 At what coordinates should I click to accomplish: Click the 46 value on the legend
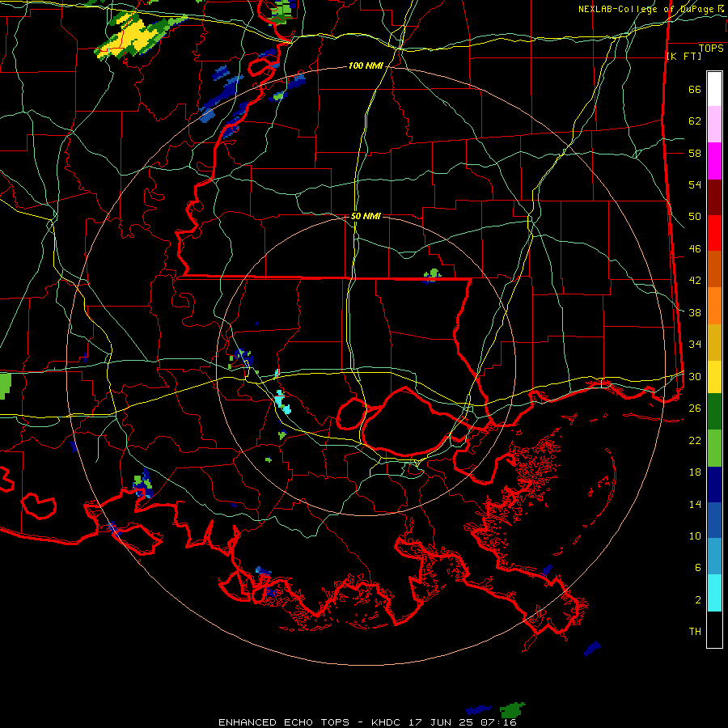(x=695, y=249)
